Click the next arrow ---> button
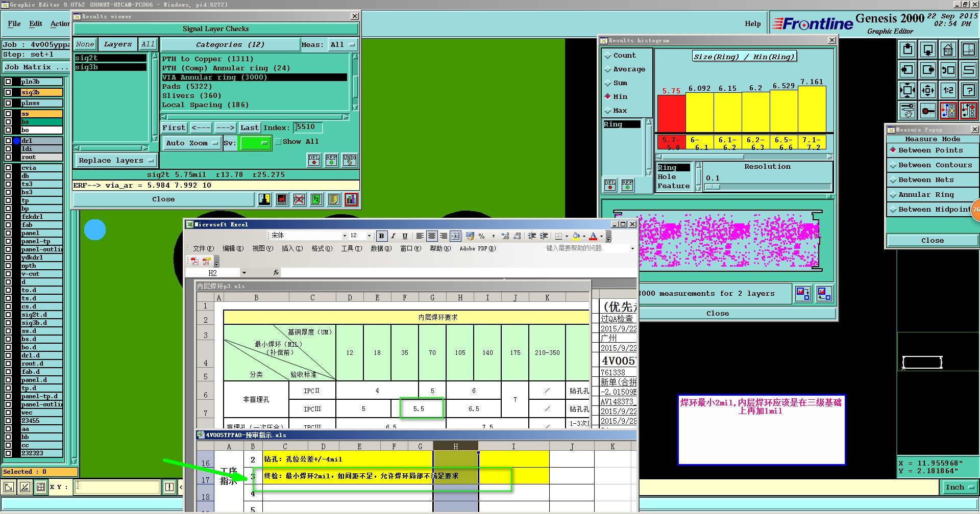 click(225, 128)
